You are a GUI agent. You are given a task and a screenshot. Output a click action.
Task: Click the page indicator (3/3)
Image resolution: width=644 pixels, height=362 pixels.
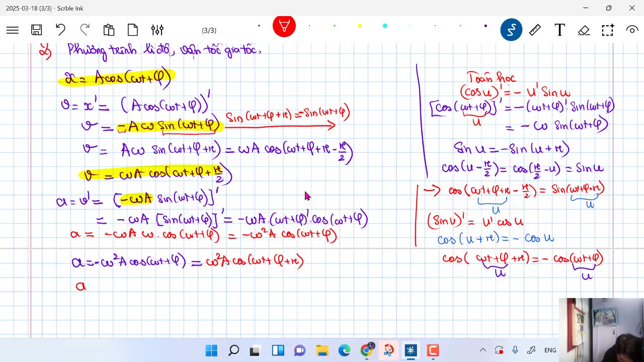[209, 31]
